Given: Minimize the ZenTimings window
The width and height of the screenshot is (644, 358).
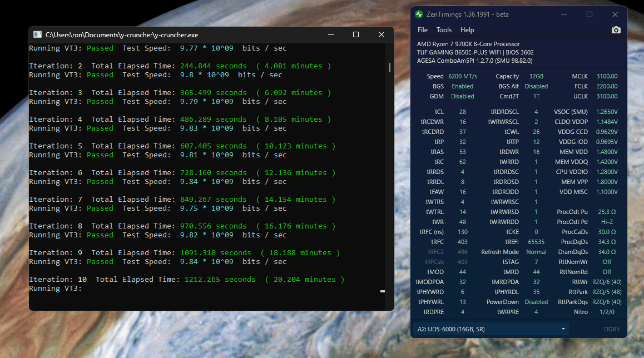Looking at the screenshot, I should point(563,14).
